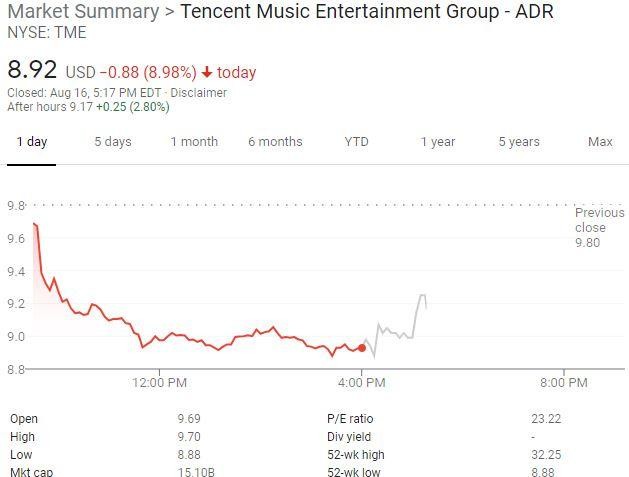Click the red down arrow icon
This screenshot has width=629, height=477.
[207, 72]
